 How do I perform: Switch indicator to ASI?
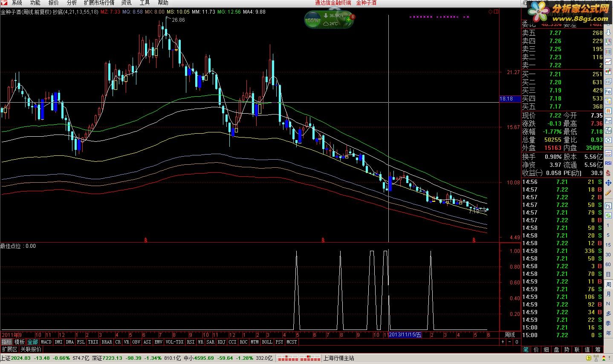coord(147,342)
